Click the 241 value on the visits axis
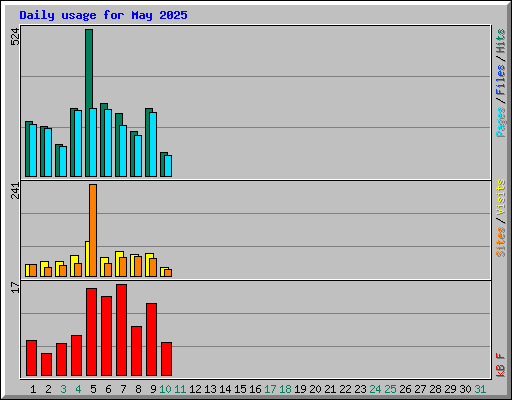This screenshot has width=512, height=400. click(x=15, y=191)
